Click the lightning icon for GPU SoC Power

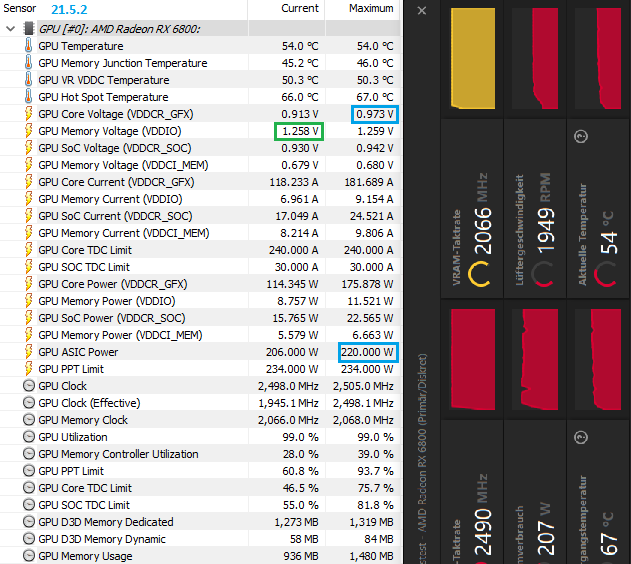click(x=29, y=318)
